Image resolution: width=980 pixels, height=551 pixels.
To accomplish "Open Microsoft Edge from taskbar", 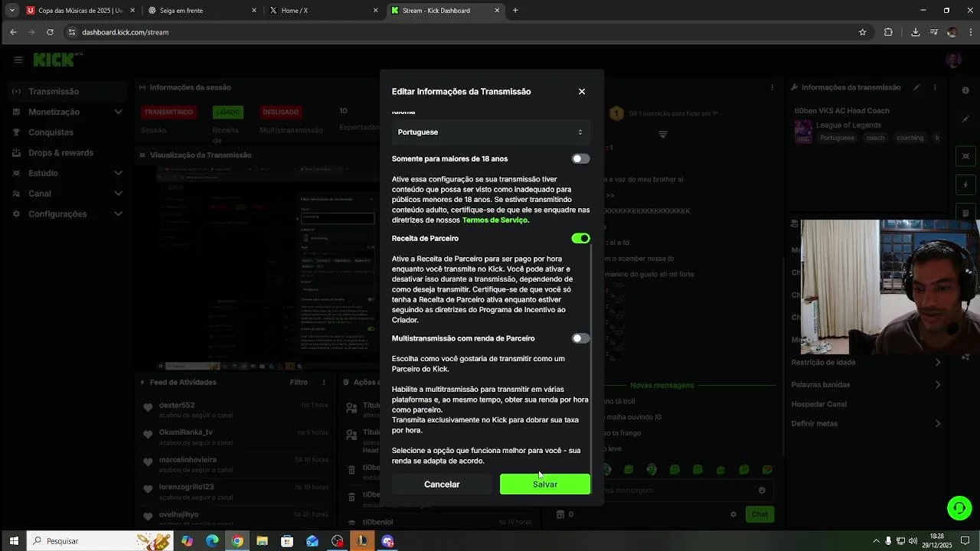I will point(212,541).
